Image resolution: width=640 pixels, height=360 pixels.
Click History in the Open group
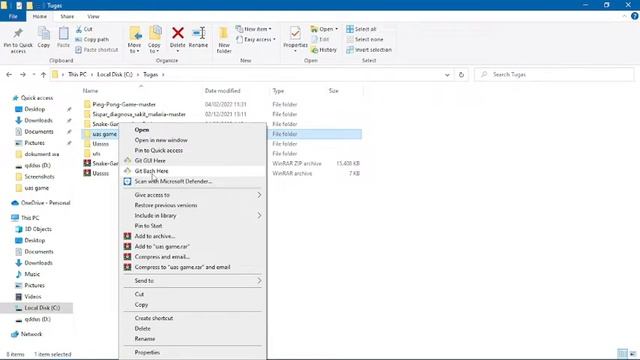click(x=324, y=50)
